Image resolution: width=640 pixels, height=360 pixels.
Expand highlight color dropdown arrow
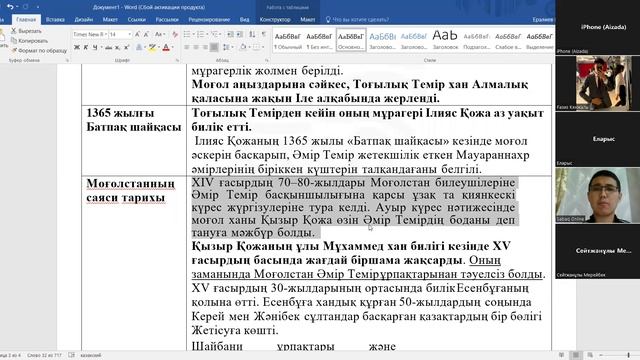click(158, 48)
